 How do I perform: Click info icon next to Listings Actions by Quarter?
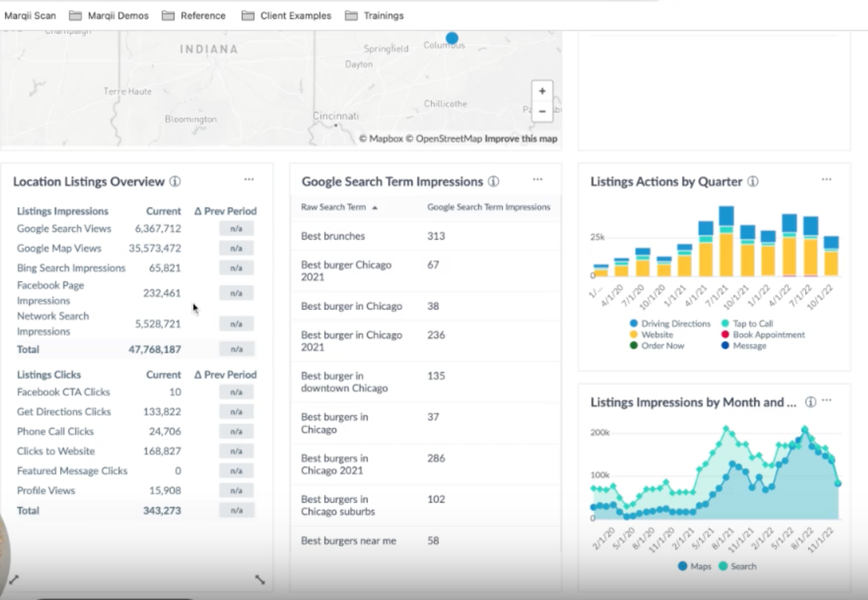coord(752,182)
